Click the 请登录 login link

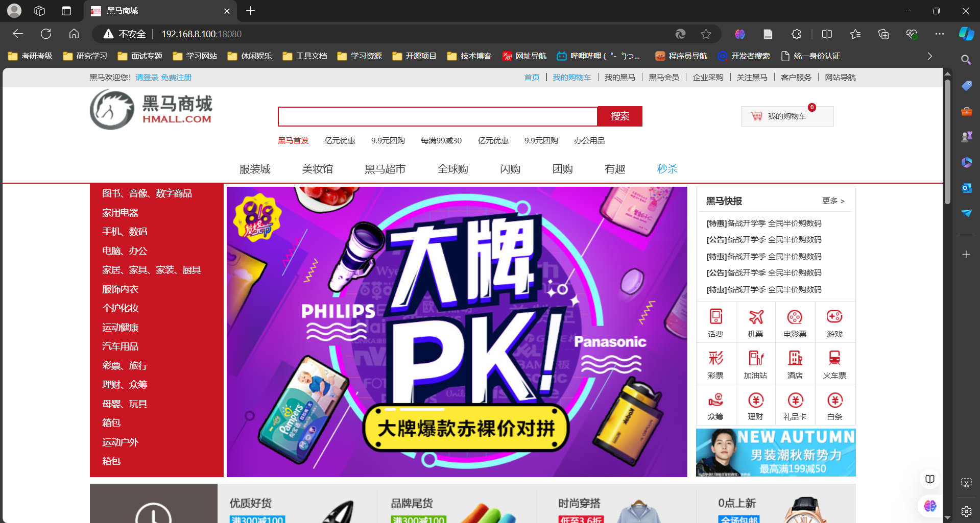click(147, 77)
